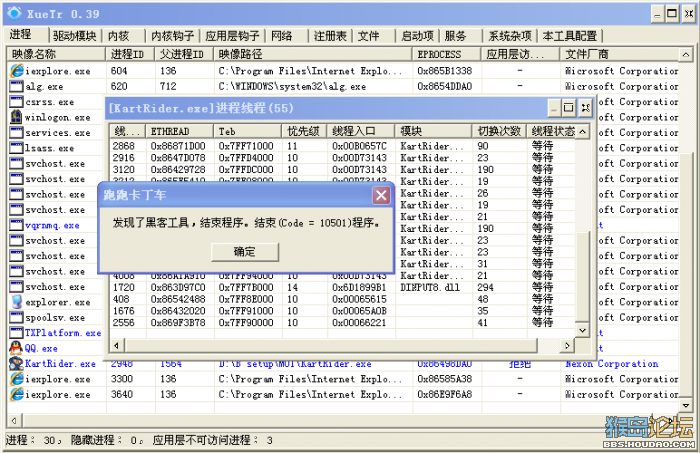Sort process list by 映像名称 column
Viewport: 700px width, 453px height.
click(56, 54)
